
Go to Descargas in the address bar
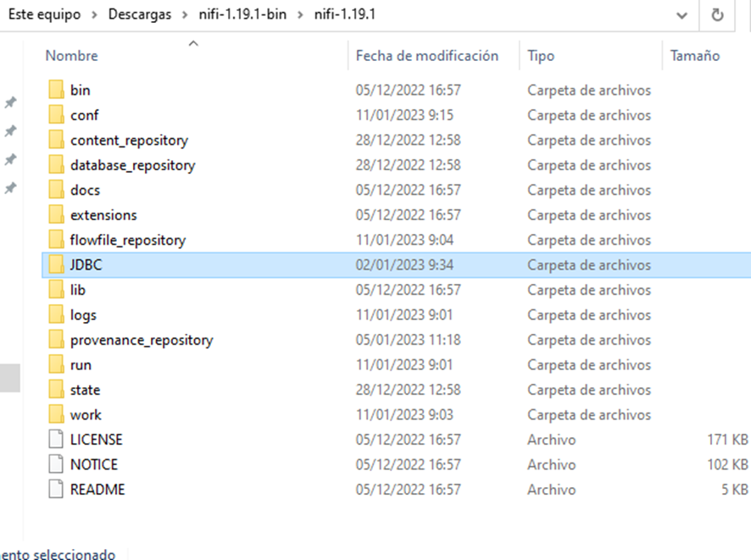139,14
